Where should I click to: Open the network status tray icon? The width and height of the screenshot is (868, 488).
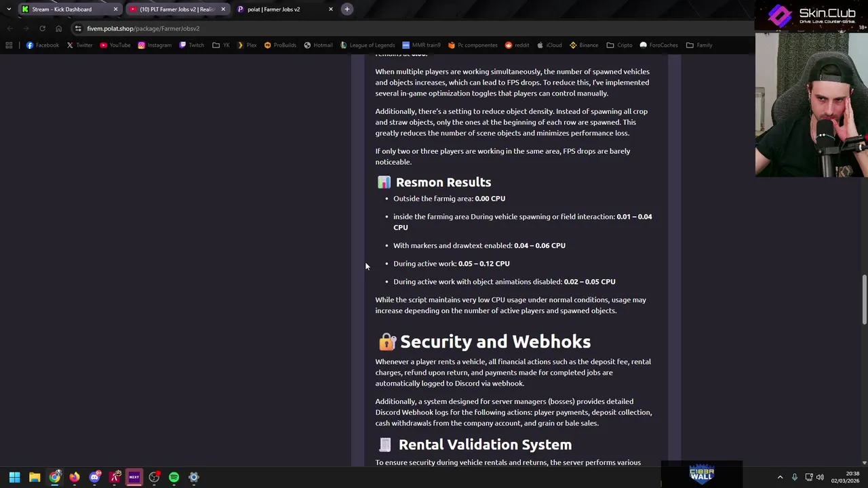pyautogui.click(x=808, y=477)
